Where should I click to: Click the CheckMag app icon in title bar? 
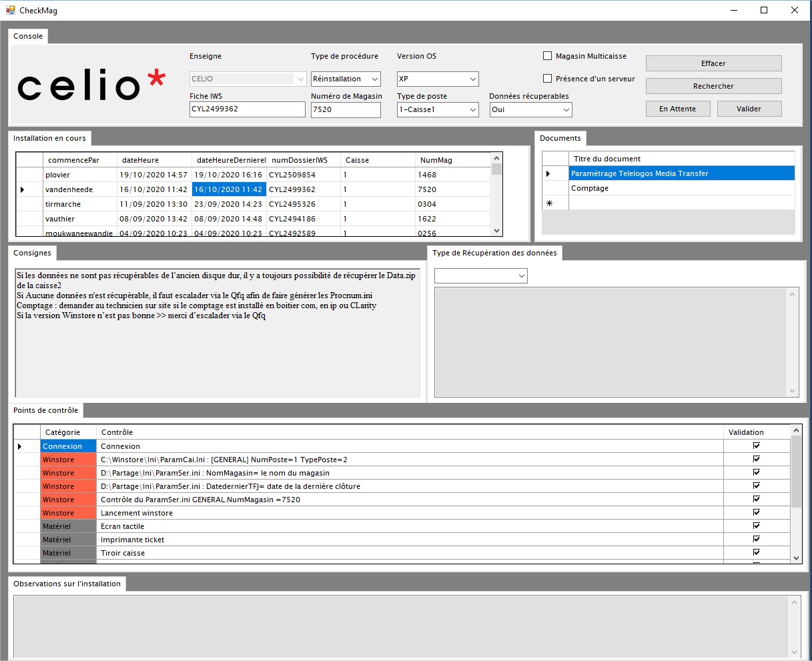coord(10,11)
